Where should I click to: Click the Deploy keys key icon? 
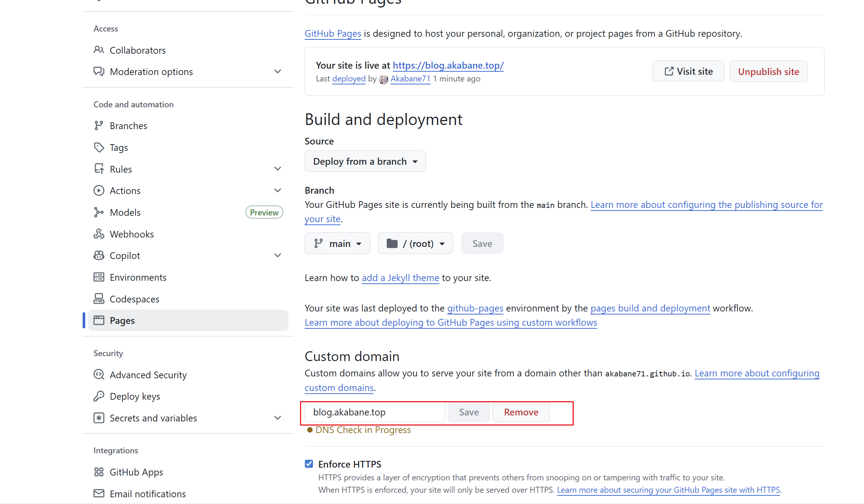point(99,396)
